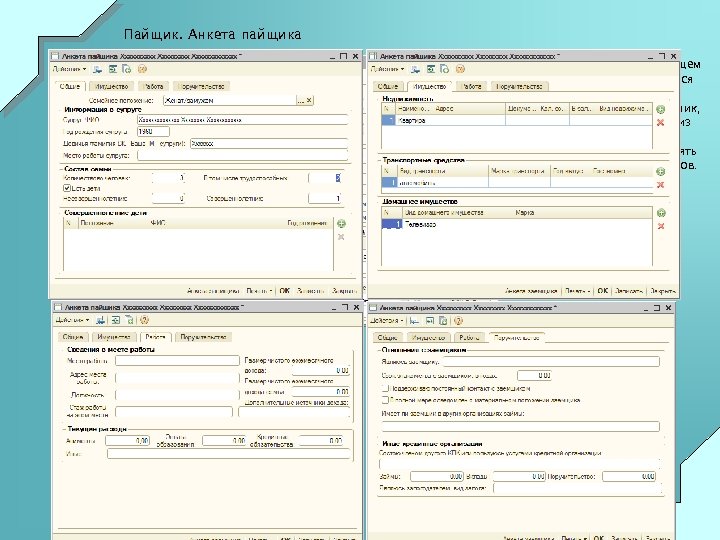Switch to Поручительство tab in the Имущество window

click(x=519, y=86)
